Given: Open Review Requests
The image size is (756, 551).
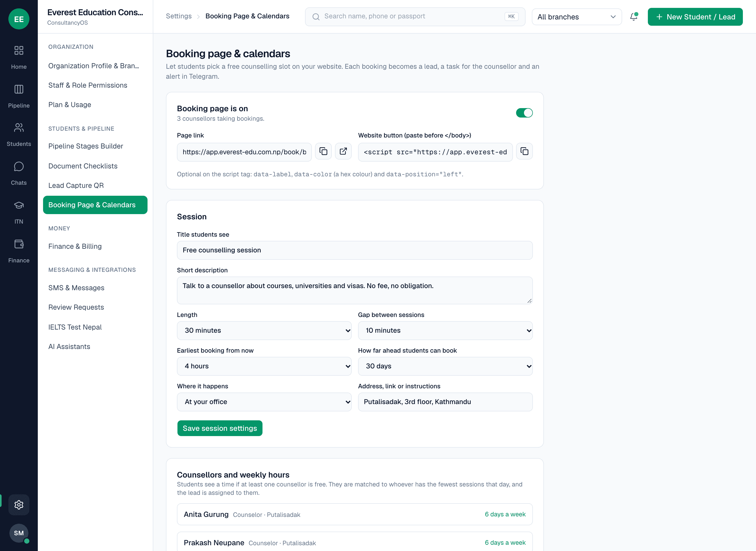Looking at the screenshot, I should 95,307.
